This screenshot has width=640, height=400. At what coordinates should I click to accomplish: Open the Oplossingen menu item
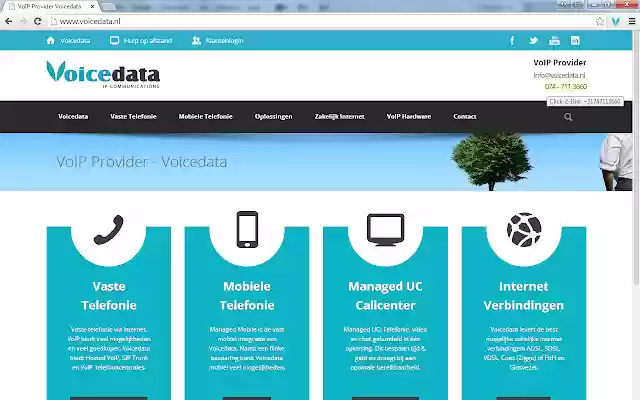[x=273, y=116]
